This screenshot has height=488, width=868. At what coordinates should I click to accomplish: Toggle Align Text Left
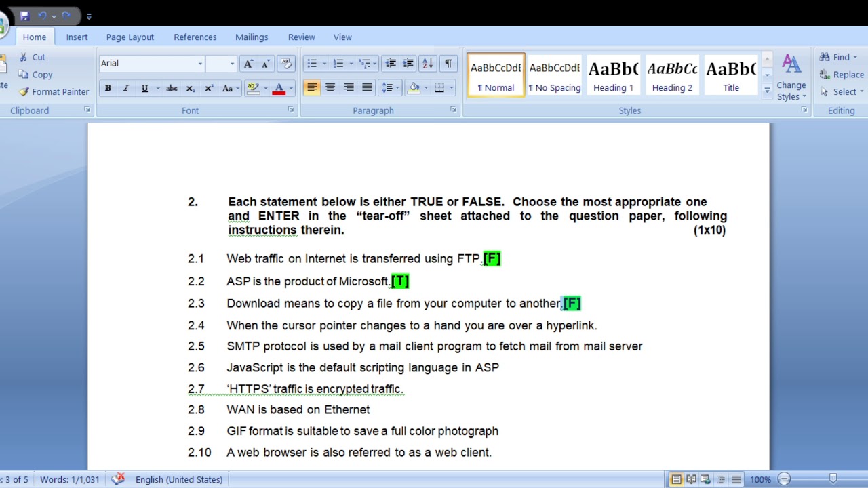point(312,88)
